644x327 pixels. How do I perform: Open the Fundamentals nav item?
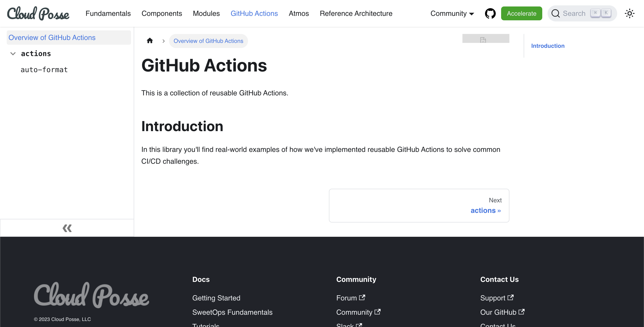pyautogui.click(x=108, y=13)
